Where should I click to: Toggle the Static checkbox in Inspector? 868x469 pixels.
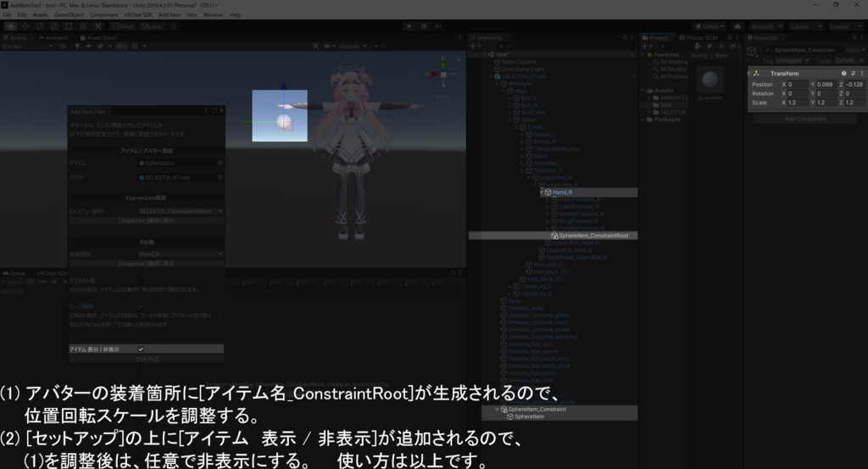[842, 50]
